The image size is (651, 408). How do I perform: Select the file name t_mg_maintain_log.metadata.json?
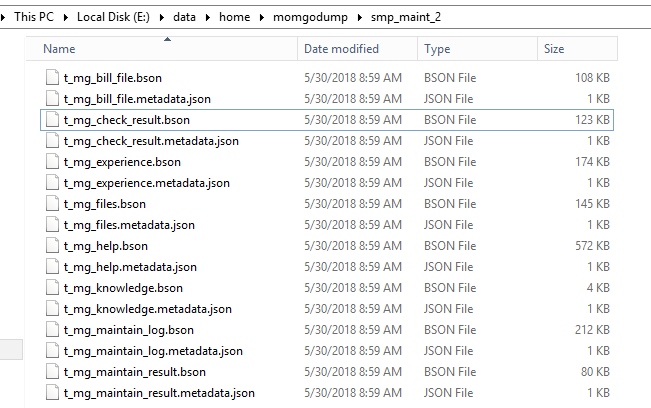click(153, 351)
